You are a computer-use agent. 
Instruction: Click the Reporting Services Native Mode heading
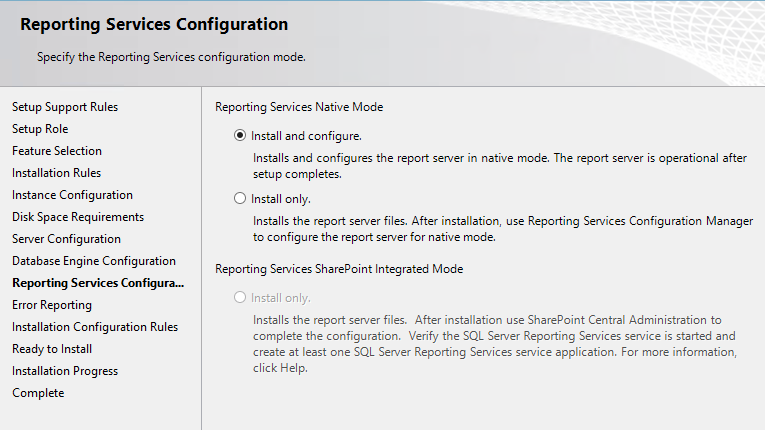(x=299, y=107)
